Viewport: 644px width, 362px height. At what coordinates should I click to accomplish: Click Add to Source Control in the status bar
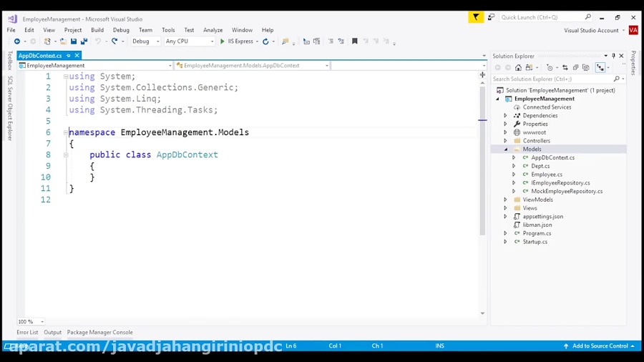pyautogui.click(x=600, y=346)
